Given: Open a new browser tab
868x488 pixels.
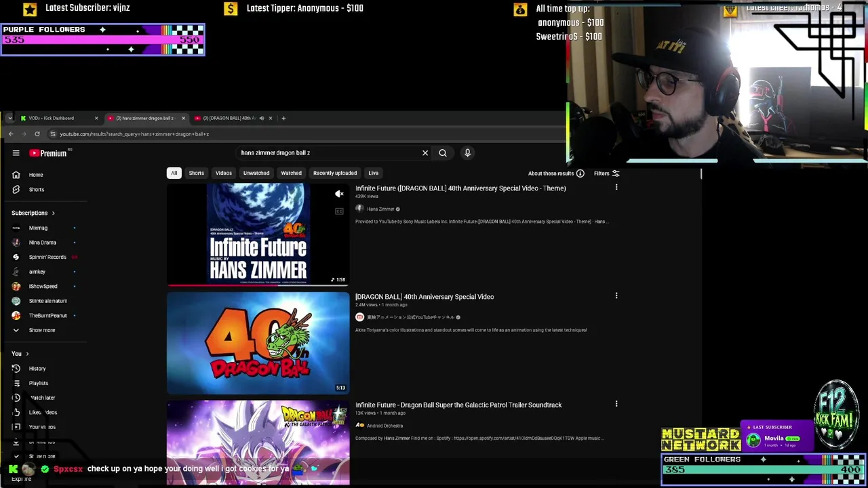Looking at the screenshot, I should coord(284,118).
